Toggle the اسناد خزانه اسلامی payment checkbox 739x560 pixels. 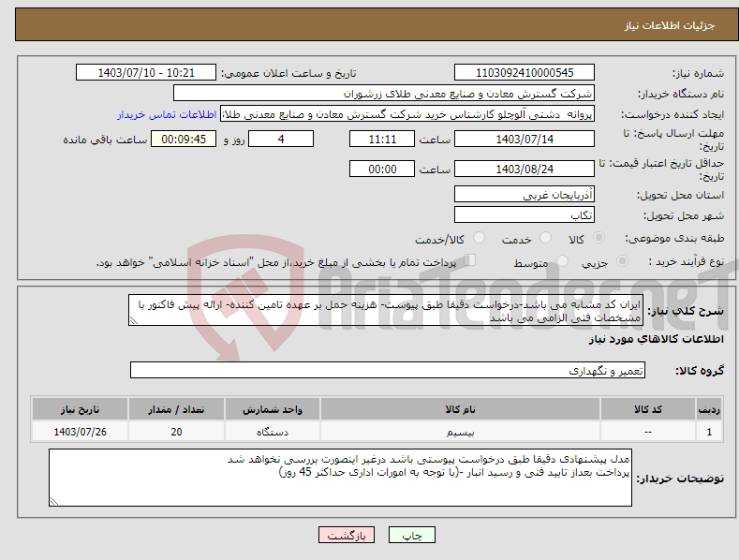coord(469,259)
